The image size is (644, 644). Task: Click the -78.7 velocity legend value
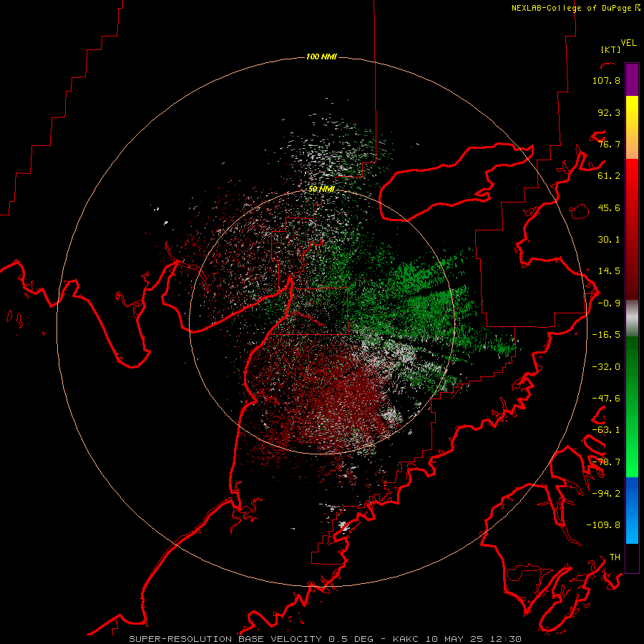(606, 462)
